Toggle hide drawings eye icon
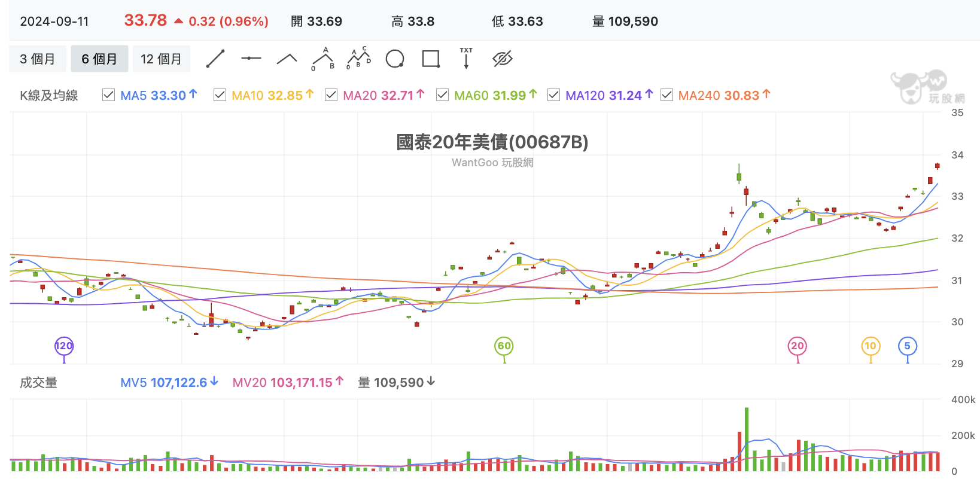 [x=503, y=59]
